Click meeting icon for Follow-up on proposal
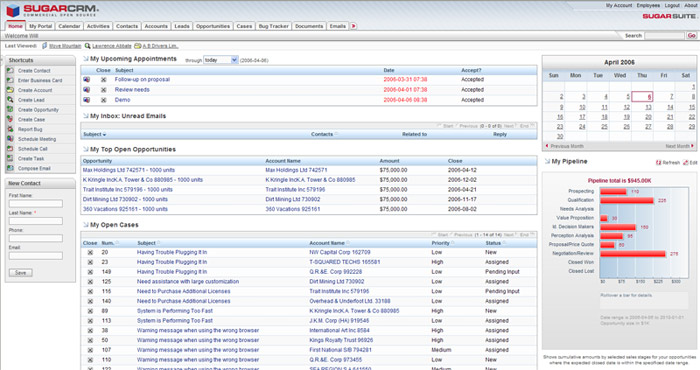700x370 pixels. click(87, 79)
